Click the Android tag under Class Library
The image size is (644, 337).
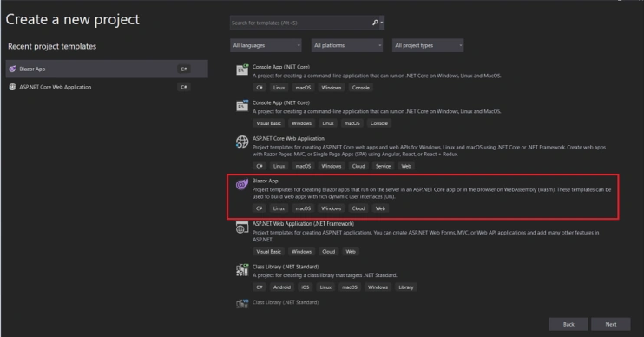[282, 287]
